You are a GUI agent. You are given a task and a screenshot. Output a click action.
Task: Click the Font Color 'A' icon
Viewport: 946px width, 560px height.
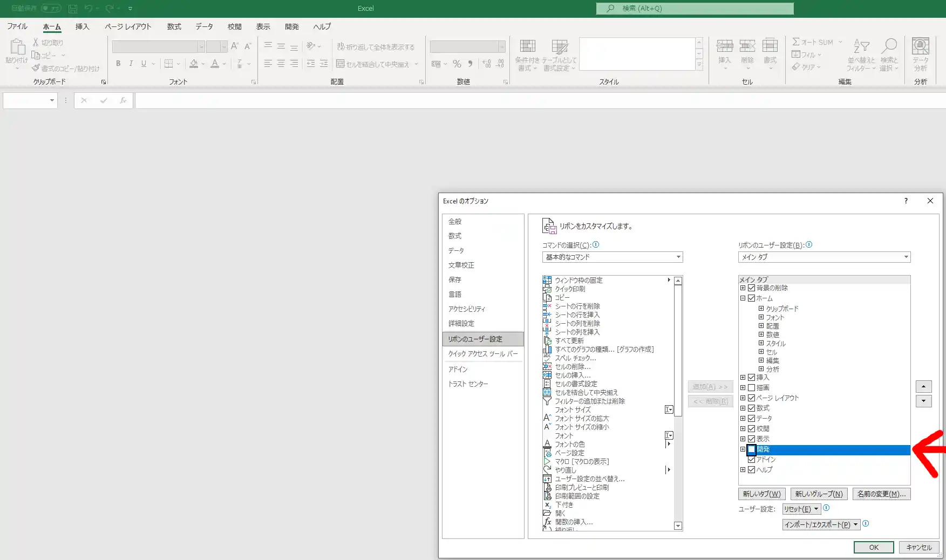[x=215, y=64]
